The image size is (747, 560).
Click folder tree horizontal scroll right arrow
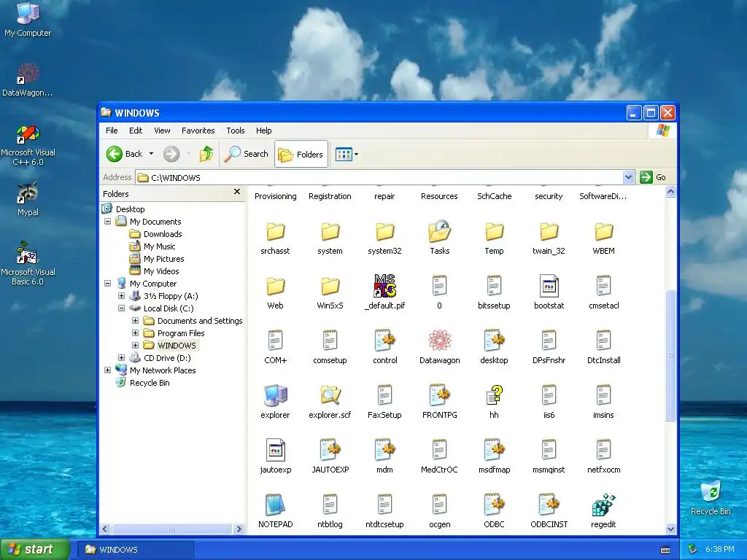coord(239,529)
